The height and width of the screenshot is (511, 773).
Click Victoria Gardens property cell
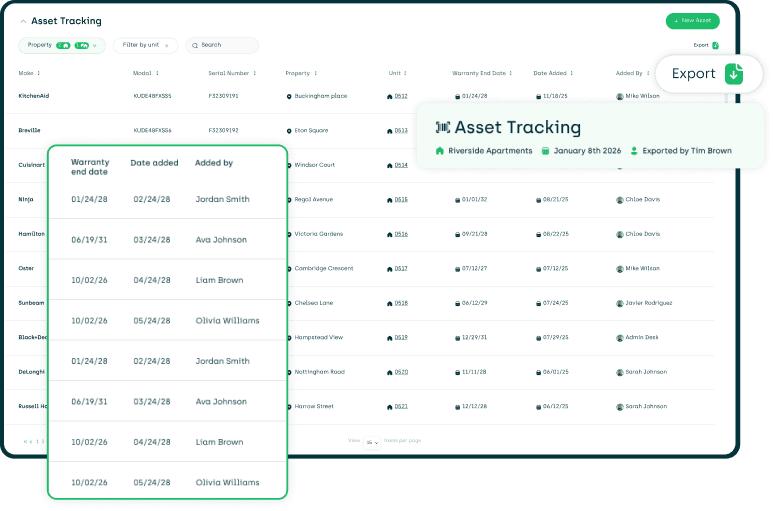(x=318, y=234)
